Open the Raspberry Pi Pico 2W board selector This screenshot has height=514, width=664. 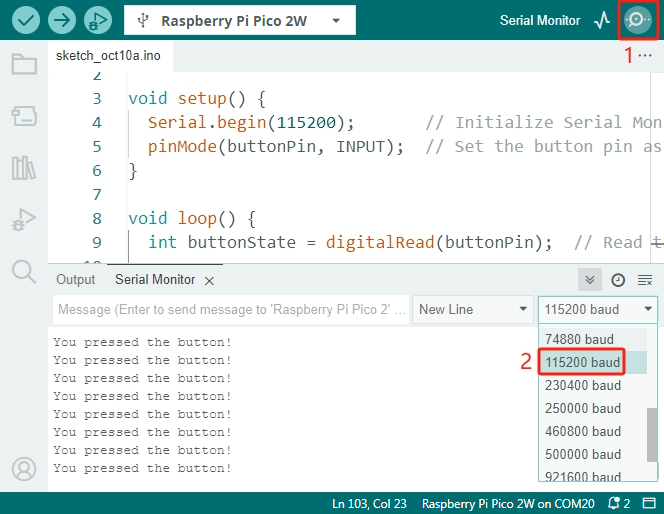click(x=240, y=20)
